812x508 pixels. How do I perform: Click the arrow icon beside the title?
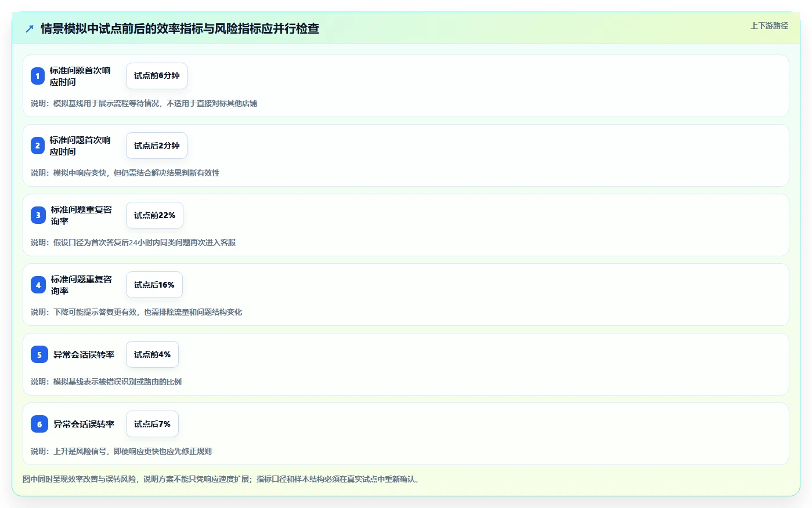[30, 28]
